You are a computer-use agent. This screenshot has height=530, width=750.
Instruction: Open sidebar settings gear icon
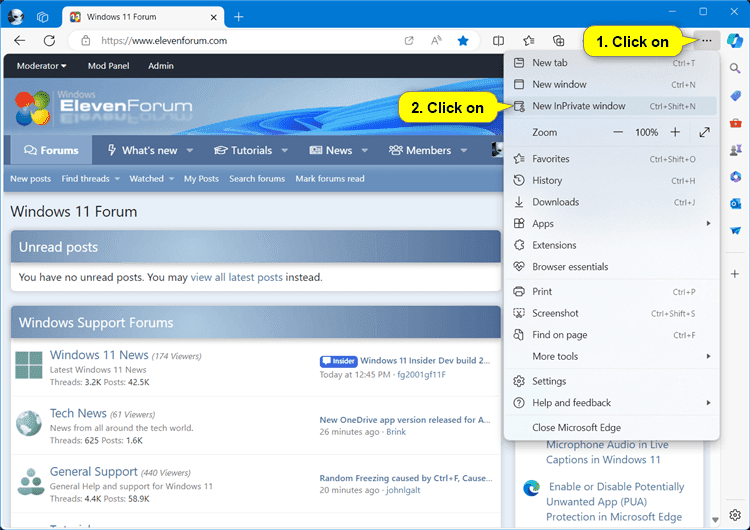point(735,515)
